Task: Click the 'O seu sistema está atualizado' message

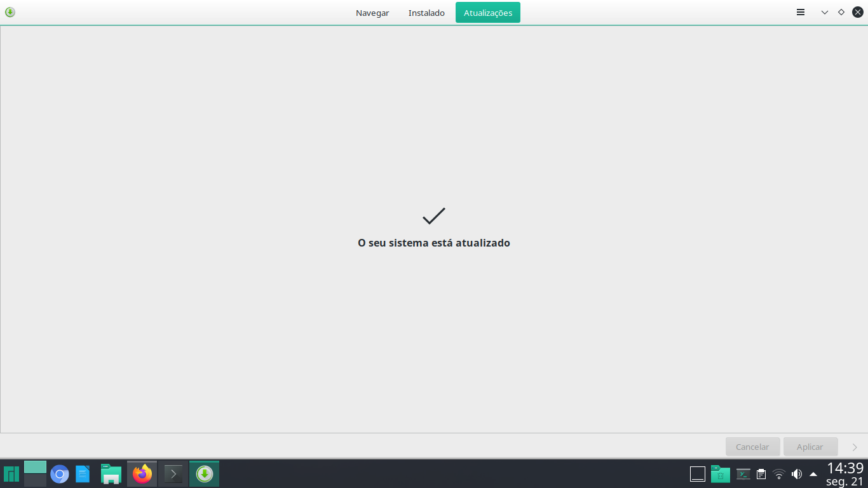Action: 434,243
